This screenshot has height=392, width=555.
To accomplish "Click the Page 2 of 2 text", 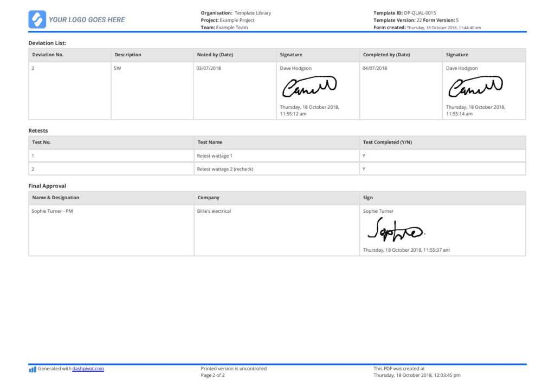I will [x=212, y=375].
